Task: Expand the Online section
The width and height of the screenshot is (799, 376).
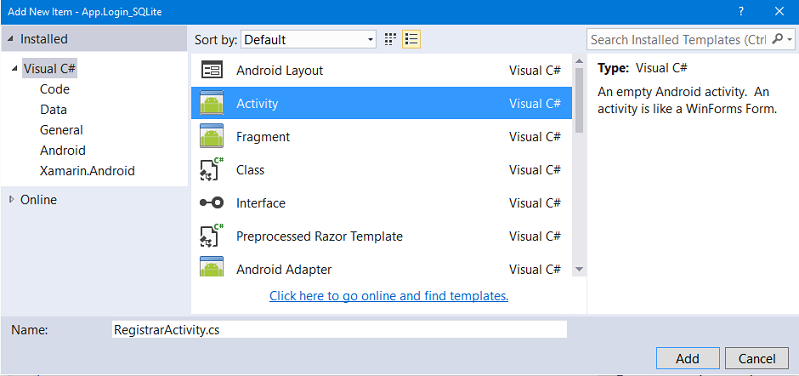Action: 12,200
